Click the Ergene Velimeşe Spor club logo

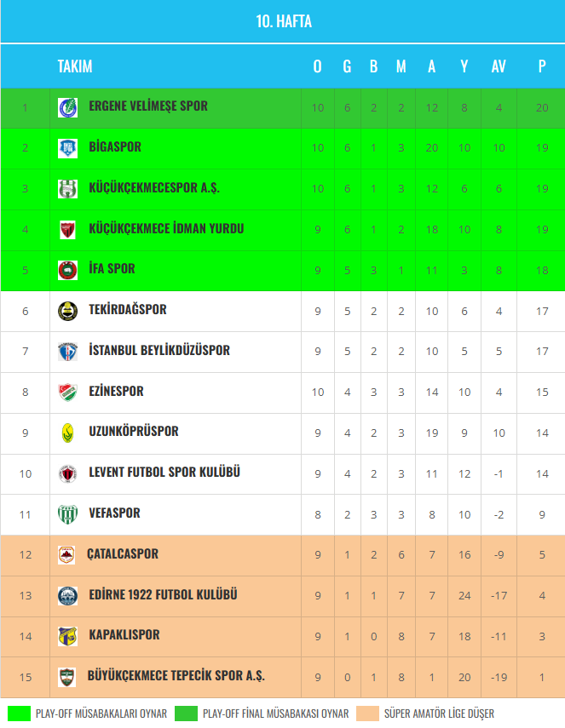click(67, 107)
